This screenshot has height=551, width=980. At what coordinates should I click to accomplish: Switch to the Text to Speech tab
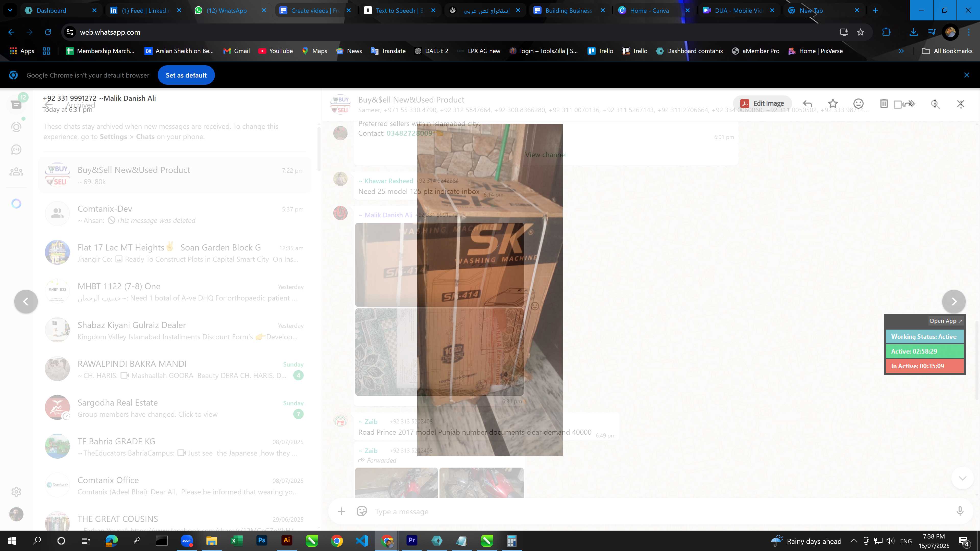point(399,11)
